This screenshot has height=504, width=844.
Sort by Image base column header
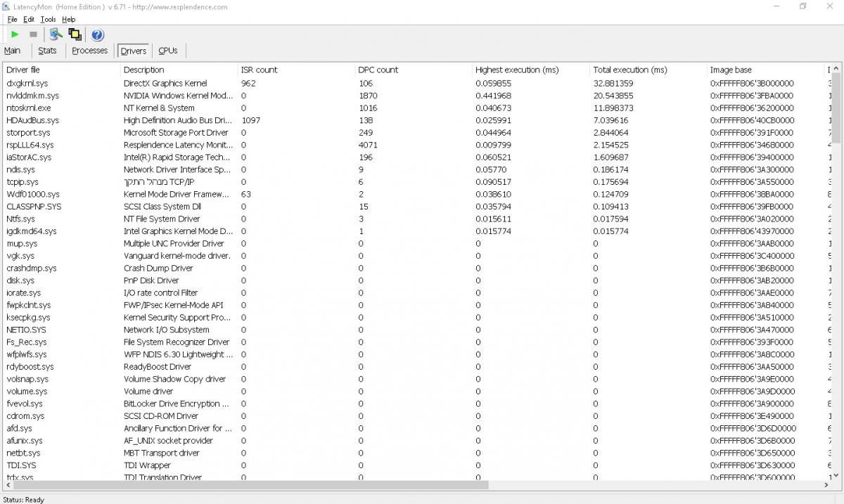pos(766,70)
